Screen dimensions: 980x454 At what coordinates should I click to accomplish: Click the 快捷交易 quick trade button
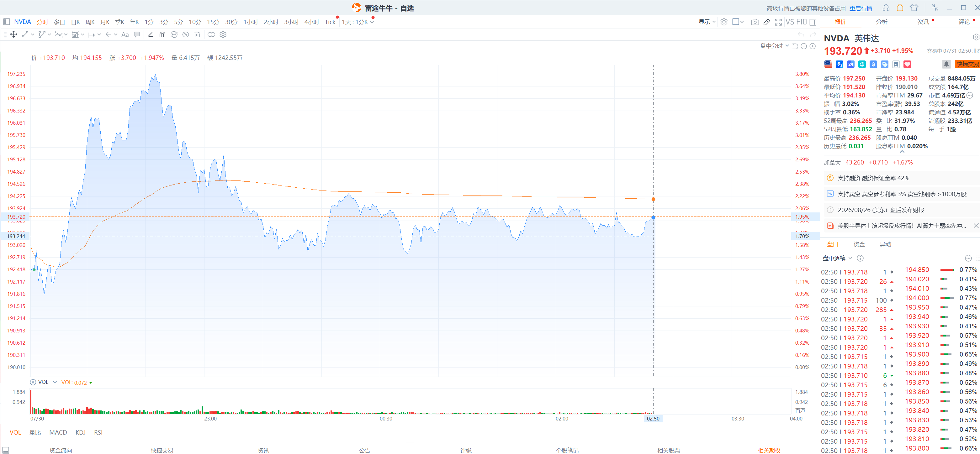click(967, 64)
